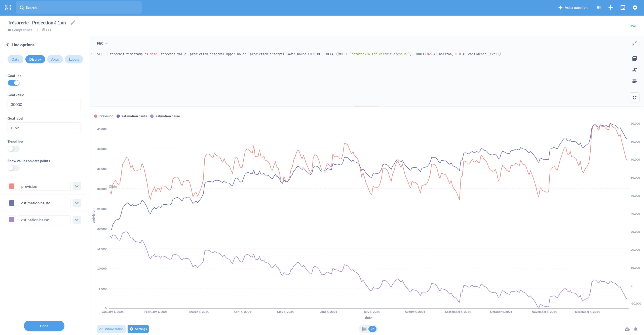Enable Show values on data points
644x335 pixels.
coord(14,168)
